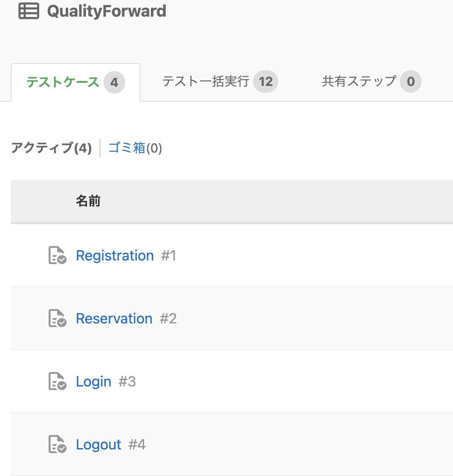The image size is (453, 476).
Task: Click the Logout test case icon
Action: 58,444
